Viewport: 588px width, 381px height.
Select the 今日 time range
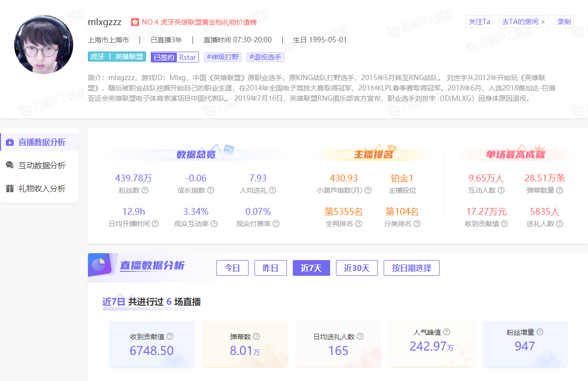pyautogui.click(x=232, y=268)
